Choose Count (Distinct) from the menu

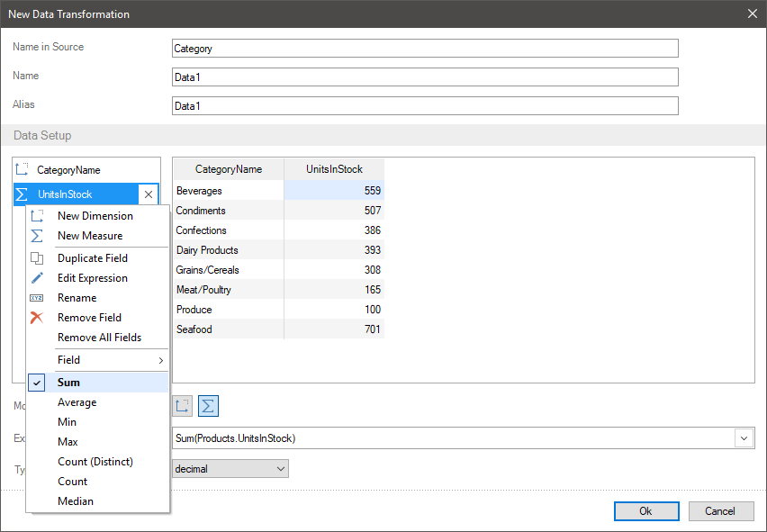95,462
